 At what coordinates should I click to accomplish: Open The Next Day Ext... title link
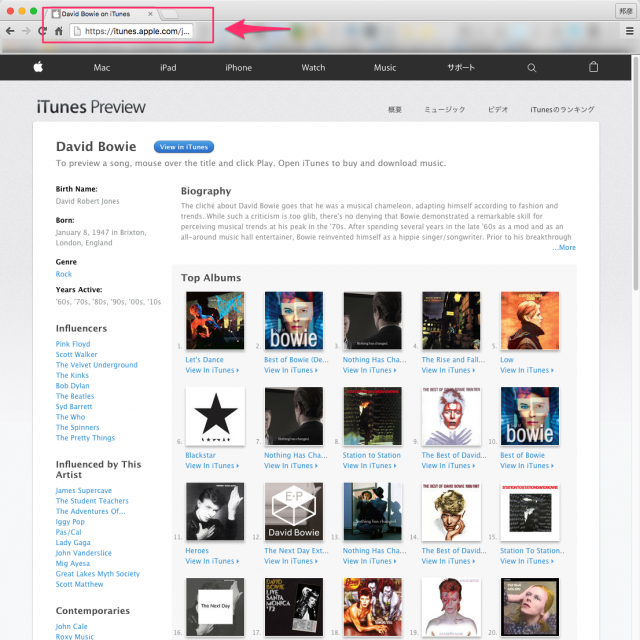tap(296, 551)
